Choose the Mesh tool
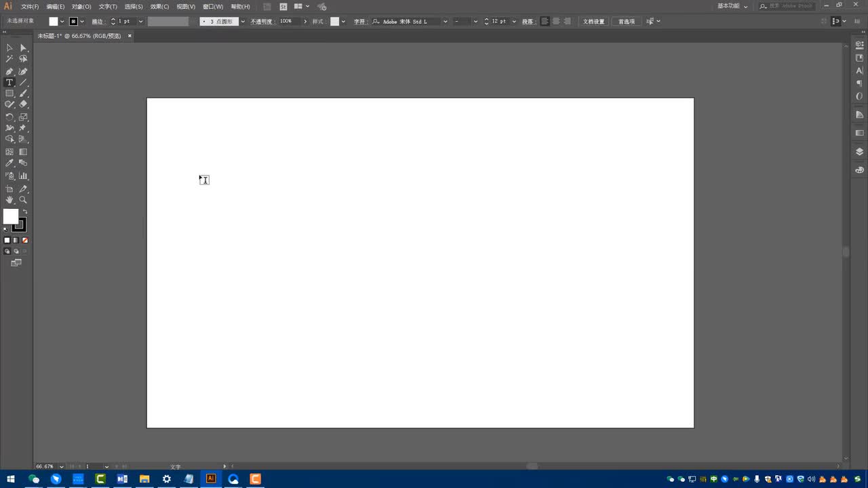 [x=9, y=152]
